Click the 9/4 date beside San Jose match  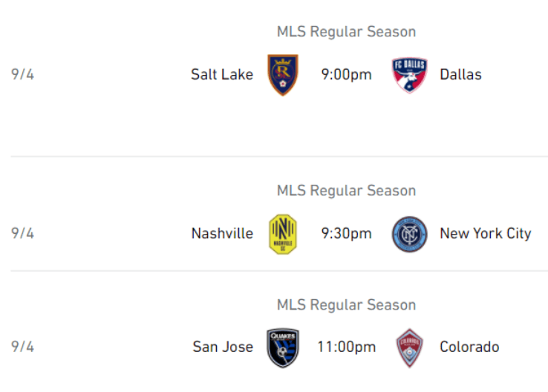click(x=23, y=347)
